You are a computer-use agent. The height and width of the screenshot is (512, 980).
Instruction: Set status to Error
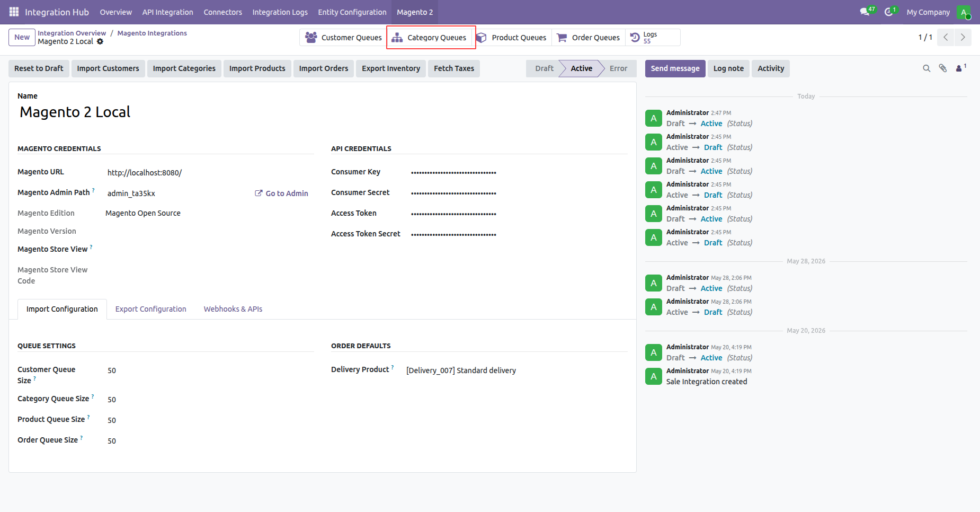[618, 68]
